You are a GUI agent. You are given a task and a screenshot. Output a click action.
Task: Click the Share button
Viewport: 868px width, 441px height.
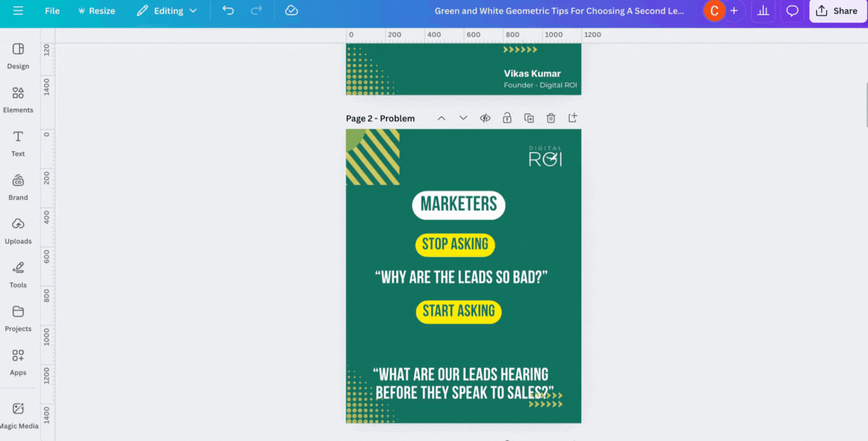[837, 10]
